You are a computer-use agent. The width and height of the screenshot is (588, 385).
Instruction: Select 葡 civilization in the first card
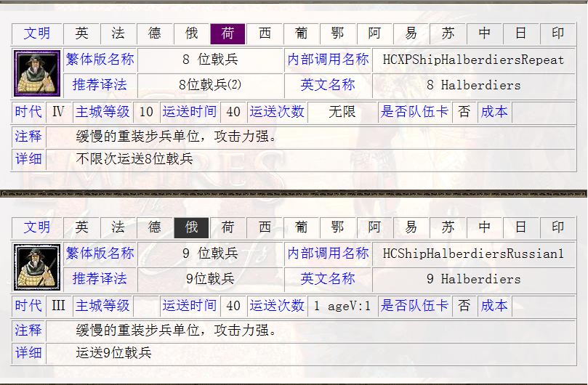coord(301,33)
